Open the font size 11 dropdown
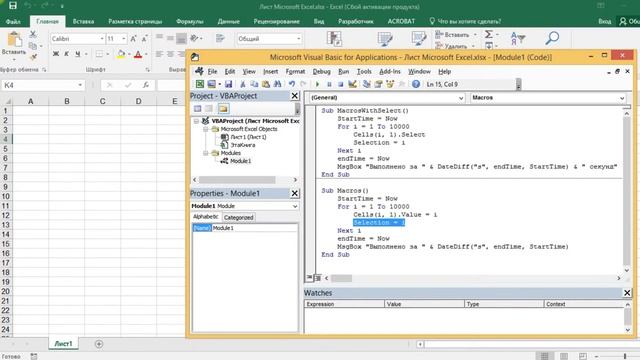 [124, 39]
